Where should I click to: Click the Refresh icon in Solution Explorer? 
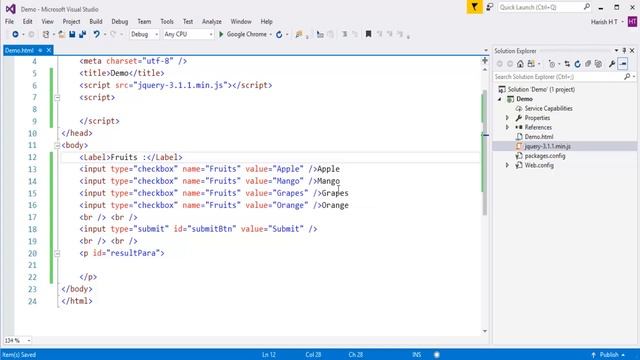[577, 64]
